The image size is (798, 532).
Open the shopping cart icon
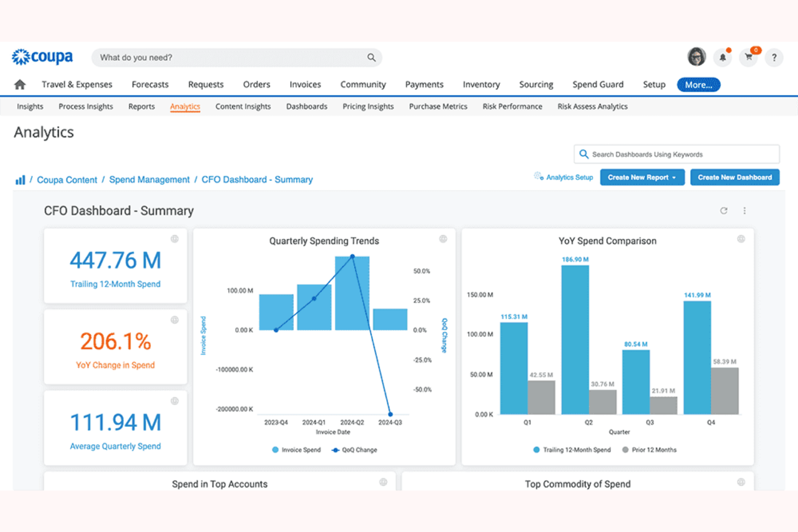748,57
